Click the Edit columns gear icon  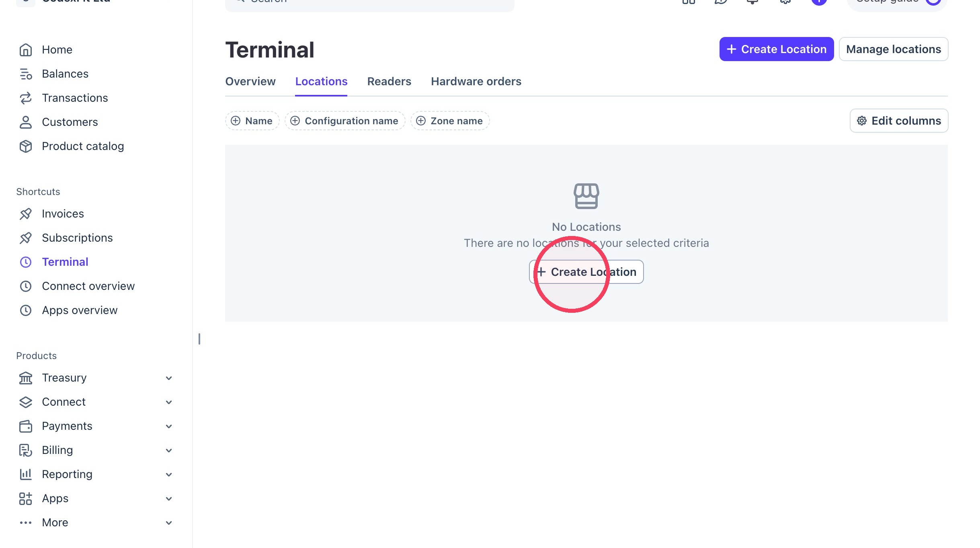[x=861, y=121]
